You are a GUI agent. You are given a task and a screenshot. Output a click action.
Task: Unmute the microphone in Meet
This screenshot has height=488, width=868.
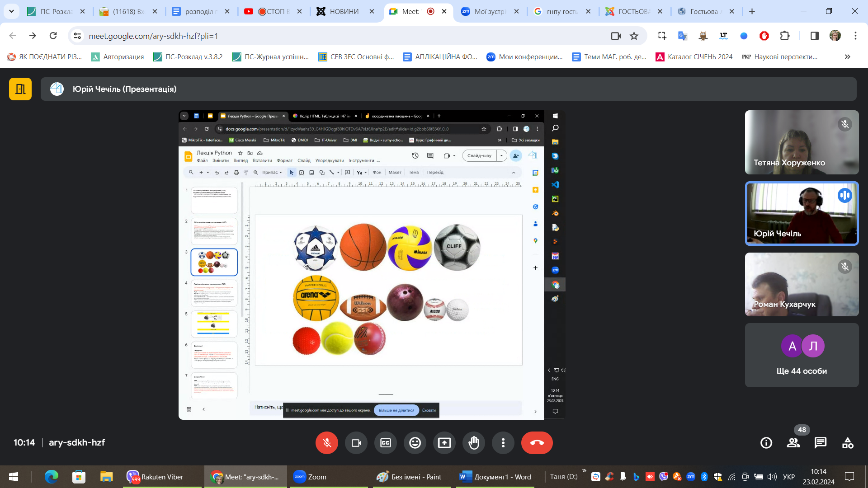[326, 443]
